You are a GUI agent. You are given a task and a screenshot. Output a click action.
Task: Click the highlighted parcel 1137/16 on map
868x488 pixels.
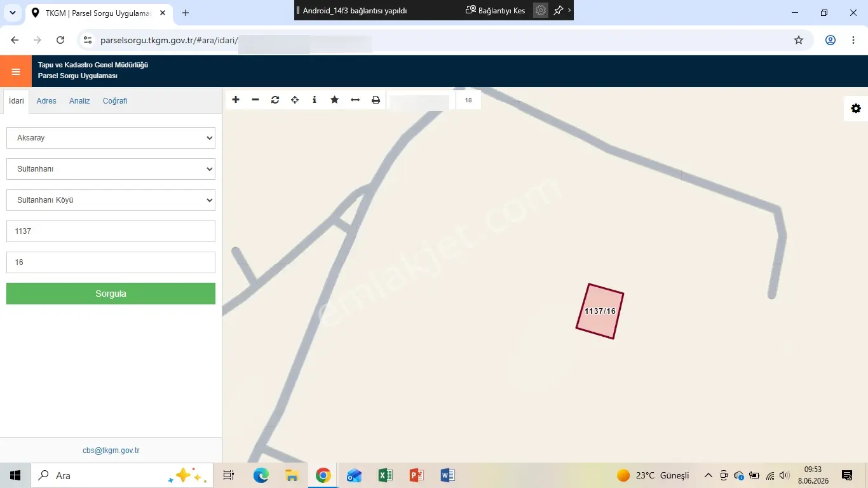tap(600, 311)
